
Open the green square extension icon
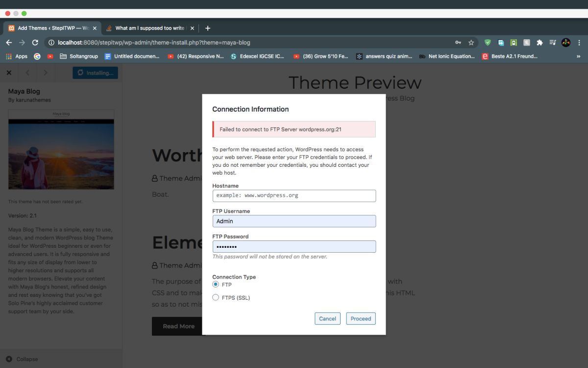coord(514,43)
